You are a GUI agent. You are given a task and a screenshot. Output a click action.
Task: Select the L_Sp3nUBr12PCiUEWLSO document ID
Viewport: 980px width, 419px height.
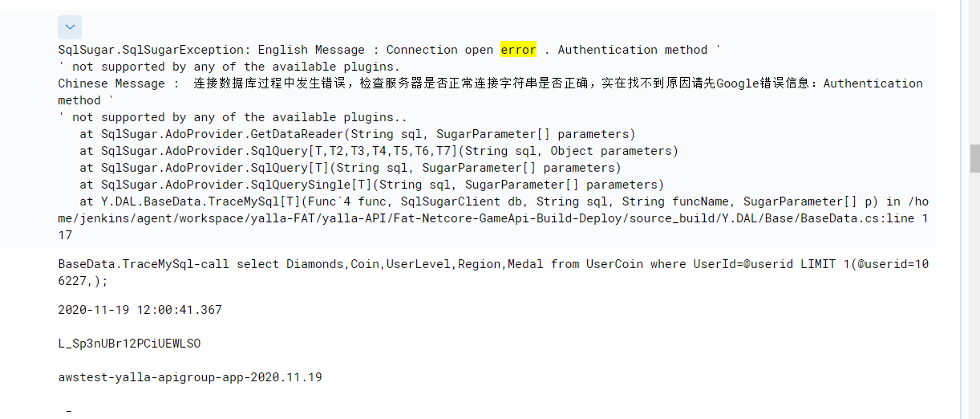(129, 344)
